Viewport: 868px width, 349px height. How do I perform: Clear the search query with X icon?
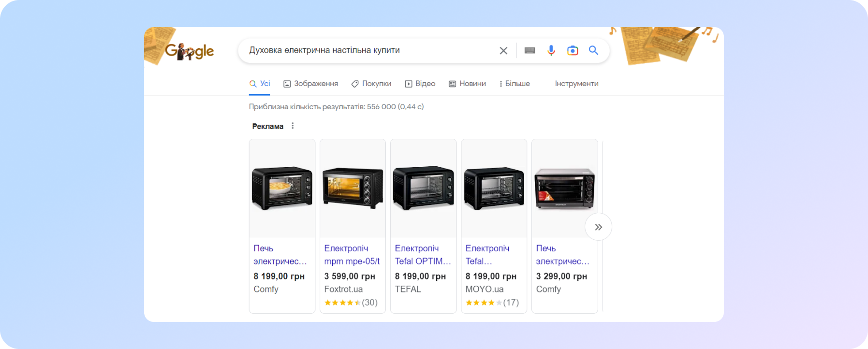pos(503,50)
